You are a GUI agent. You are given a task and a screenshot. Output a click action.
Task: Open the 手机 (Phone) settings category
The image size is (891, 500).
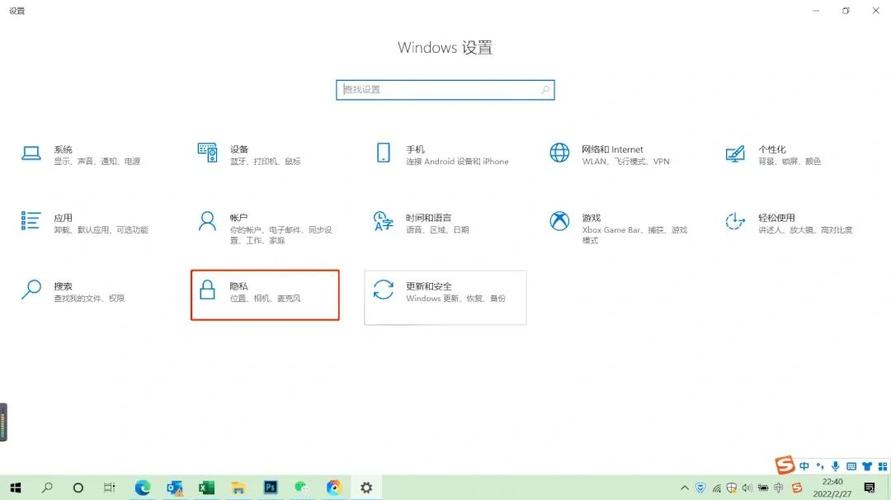[443, 155]
